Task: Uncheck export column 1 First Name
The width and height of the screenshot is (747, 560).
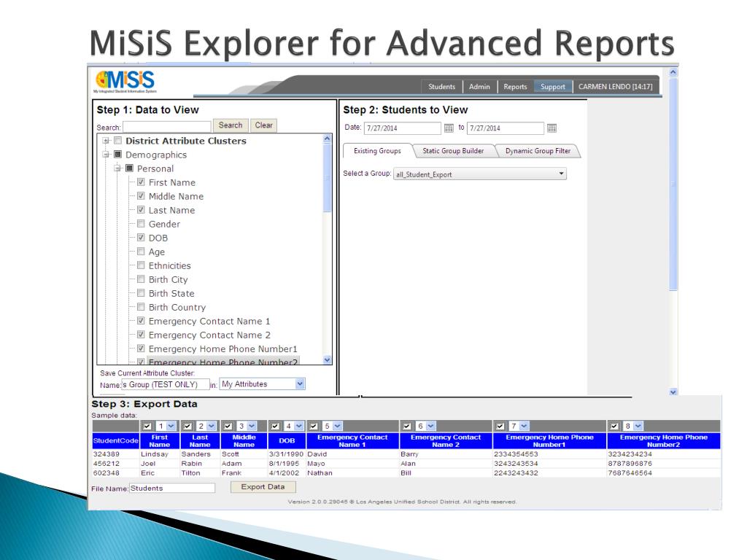Action: click(x=147, y=426)
